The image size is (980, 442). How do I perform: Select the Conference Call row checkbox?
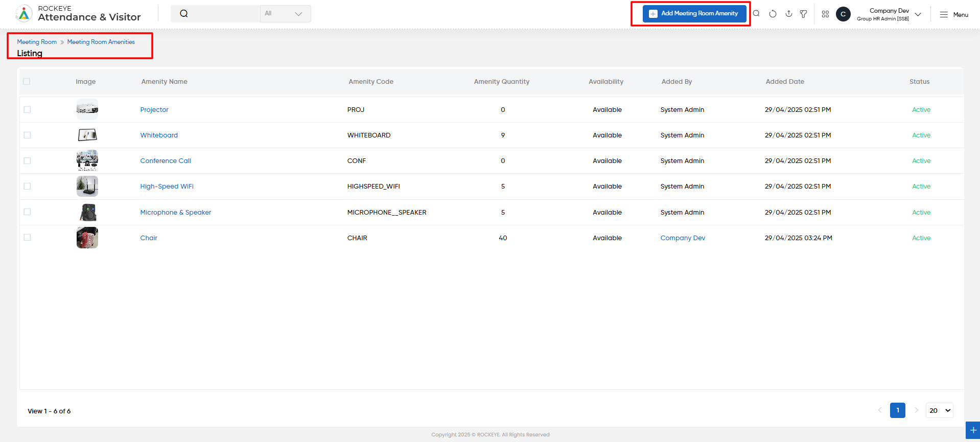[27, 160]
